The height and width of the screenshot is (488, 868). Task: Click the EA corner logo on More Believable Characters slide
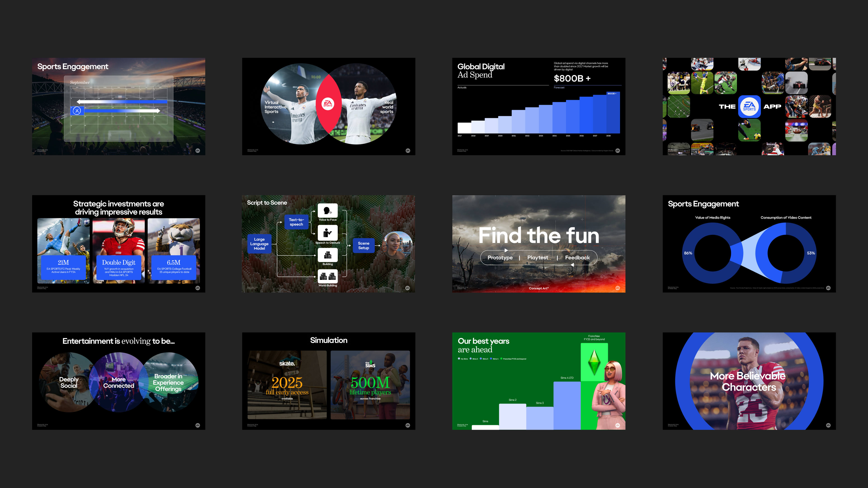pyautogui.click(x=828, y=425)
